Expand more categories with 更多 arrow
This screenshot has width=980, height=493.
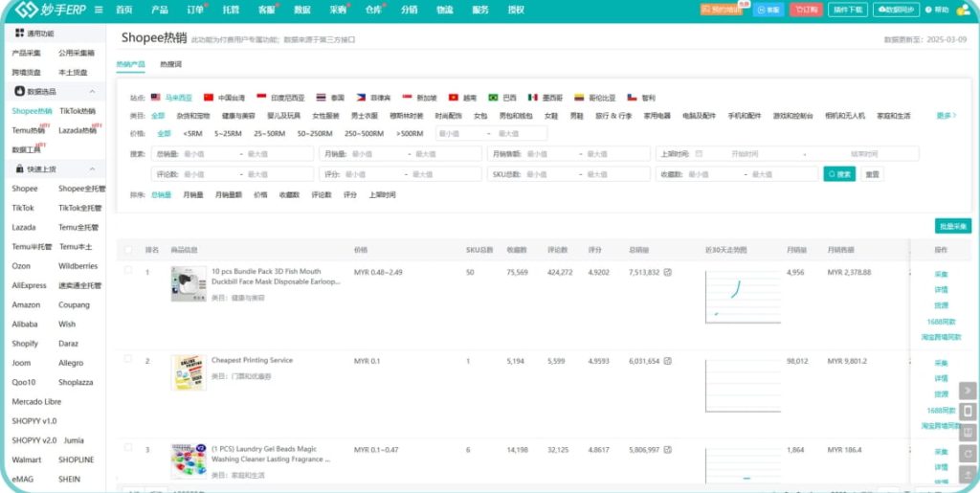click(946, 115)
